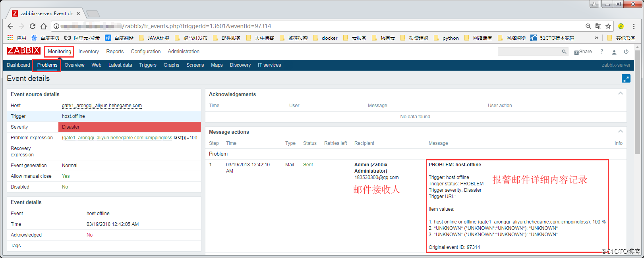The width and height of the screenshot is (644, 258).
Task: Click the yellow extension icon
Action: coord(621,26)
